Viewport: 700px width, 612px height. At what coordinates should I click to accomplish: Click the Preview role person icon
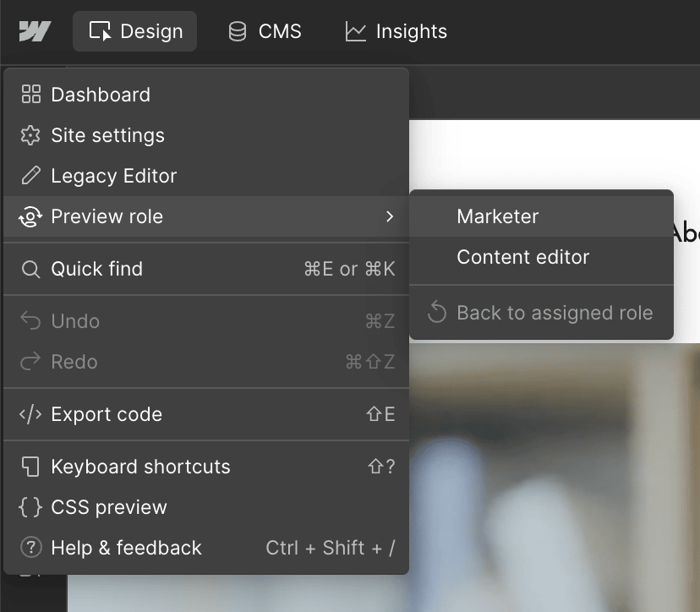31,217
